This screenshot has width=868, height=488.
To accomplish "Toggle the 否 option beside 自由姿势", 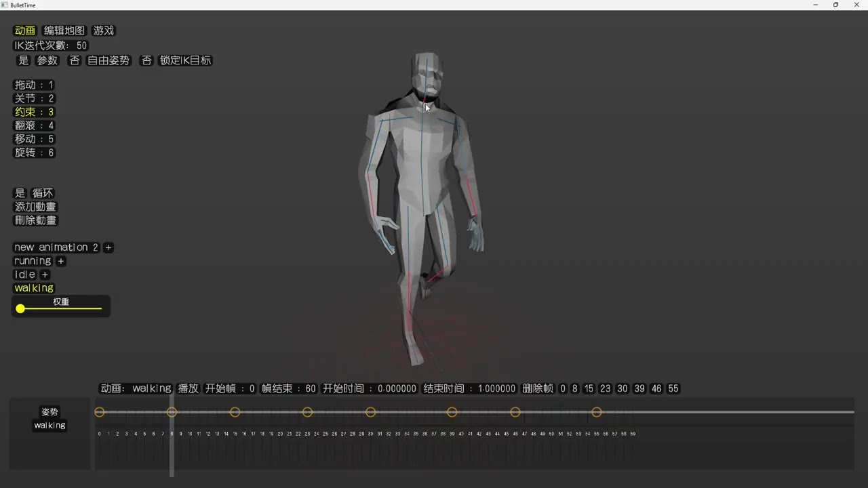I will 75,60.
